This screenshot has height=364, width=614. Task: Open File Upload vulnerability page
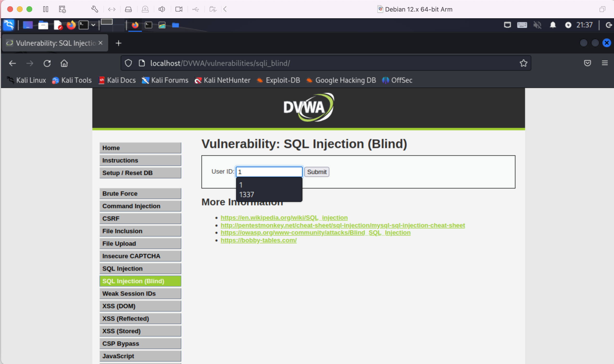[x=140, y=244]
